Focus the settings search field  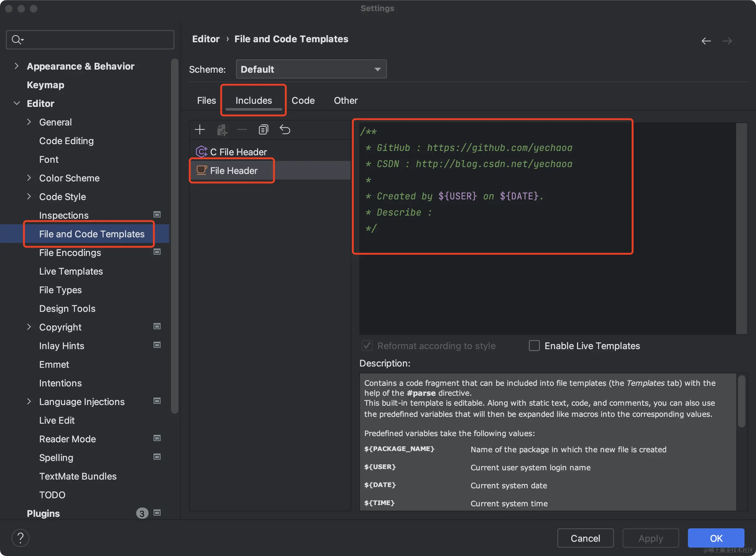[x=94, y=40]
